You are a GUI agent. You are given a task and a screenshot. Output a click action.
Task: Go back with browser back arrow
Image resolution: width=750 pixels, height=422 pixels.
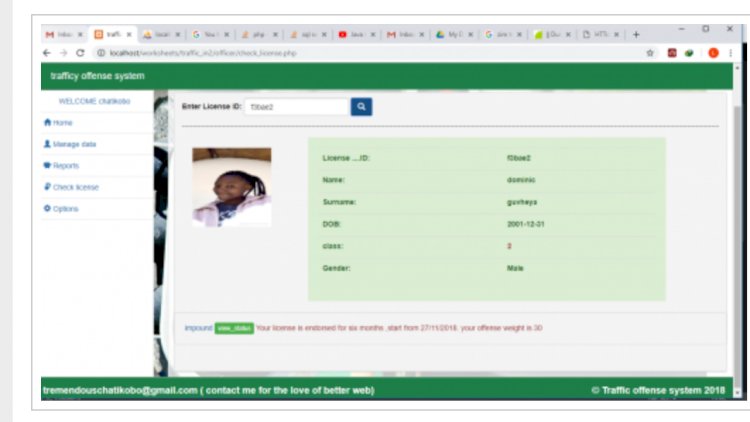(47, 53)
